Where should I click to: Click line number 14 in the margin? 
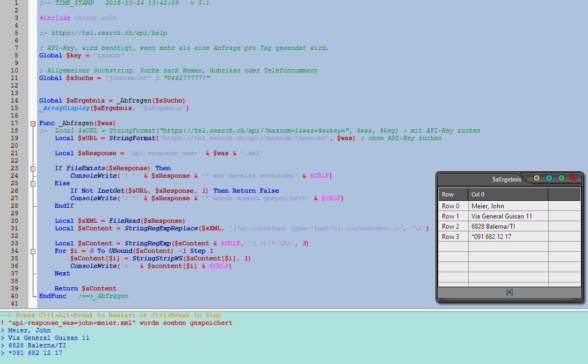pyautogui.click(x=16, y=100)
